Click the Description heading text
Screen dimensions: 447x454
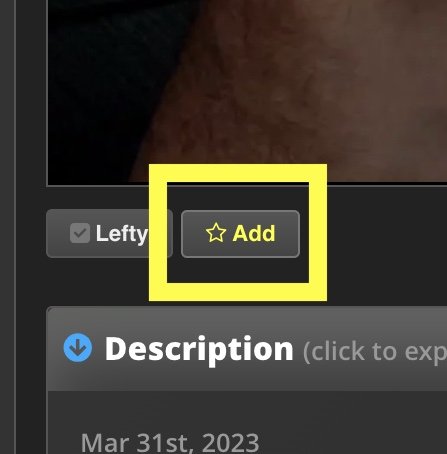click(199, 350)
